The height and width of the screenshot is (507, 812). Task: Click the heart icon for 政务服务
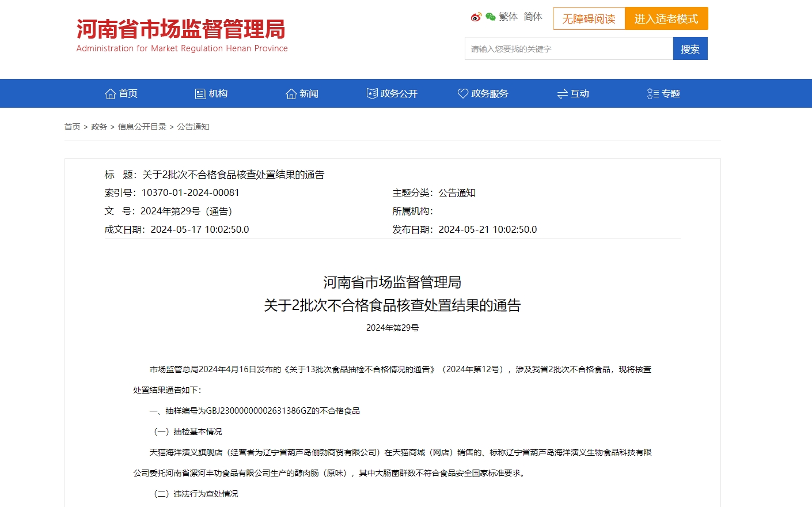[x=463, y=94]
